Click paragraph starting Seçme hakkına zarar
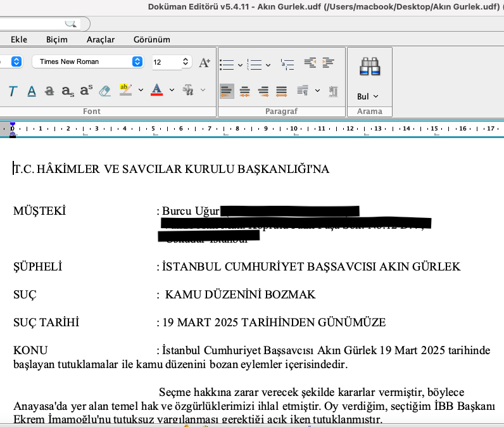 (x=254, y=406)
